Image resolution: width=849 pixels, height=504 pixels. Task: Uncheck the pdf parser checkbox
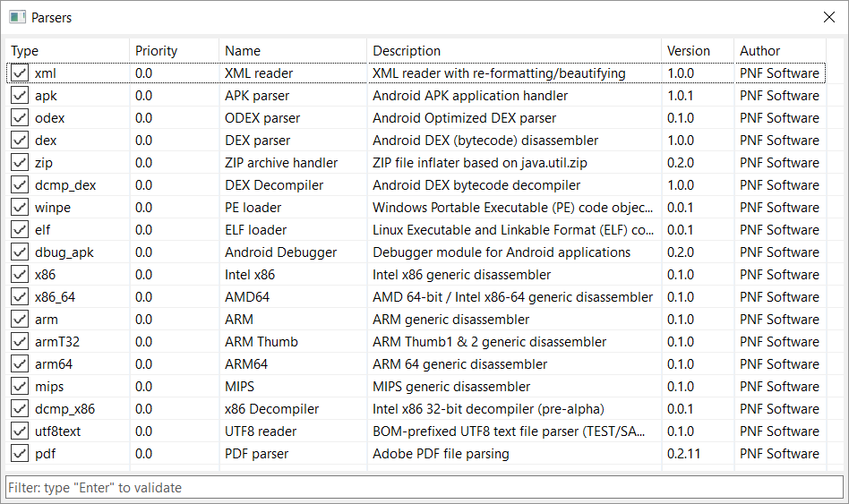click(x=20, y=454)
